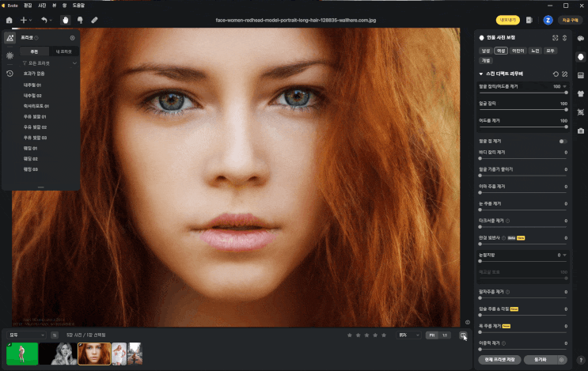
Task: Open the sun-shaped AI effects sidebar icon
Action: pyautogui.click(x=10, y=55)
